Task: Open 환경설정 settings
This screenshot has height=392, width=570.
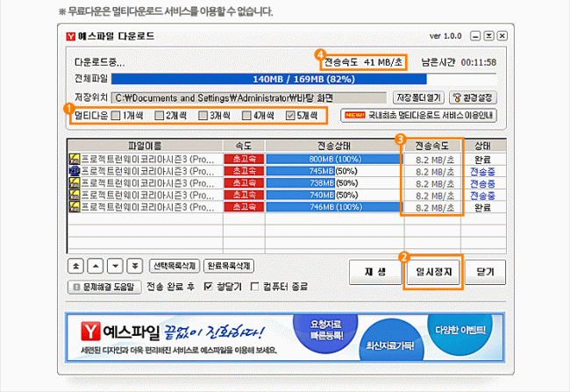Action: click(473, 98)
